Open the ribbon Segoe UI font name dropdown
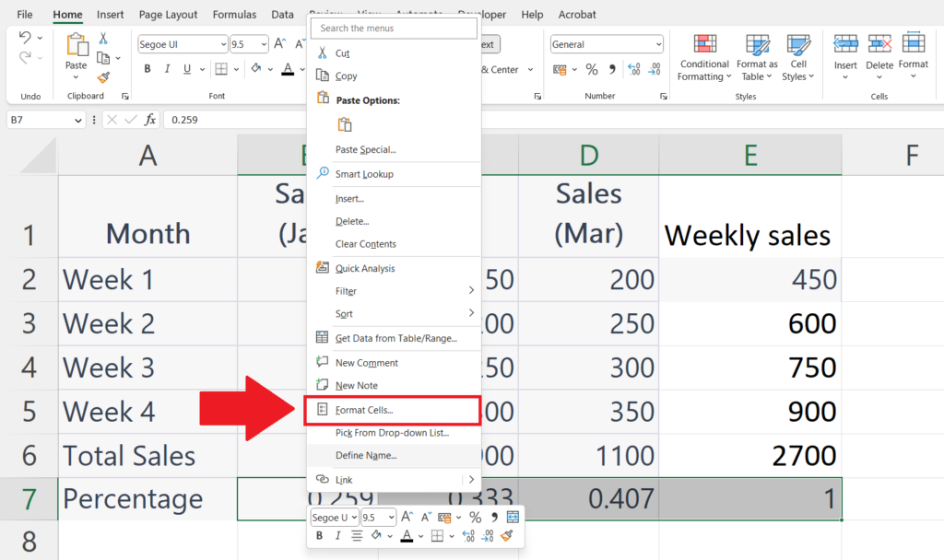The width and height of the screenshot is (944, 560). pos(223,44)
